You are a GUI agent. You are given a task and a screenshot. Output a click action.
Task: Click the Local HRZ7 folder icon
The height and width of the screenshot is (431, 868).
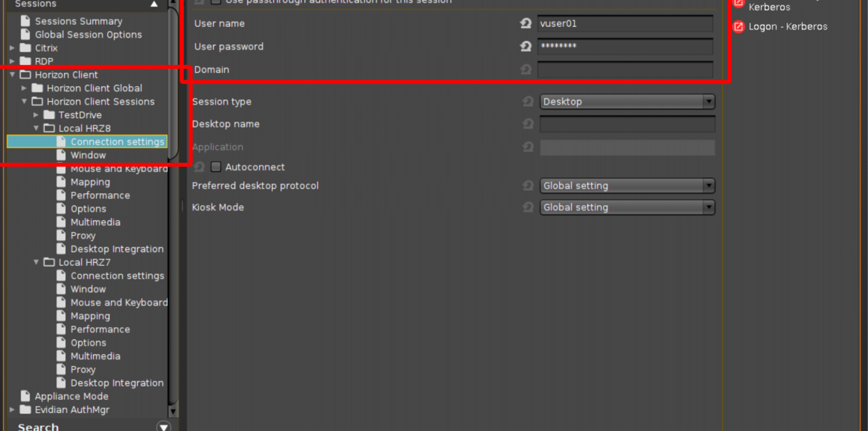49,262
